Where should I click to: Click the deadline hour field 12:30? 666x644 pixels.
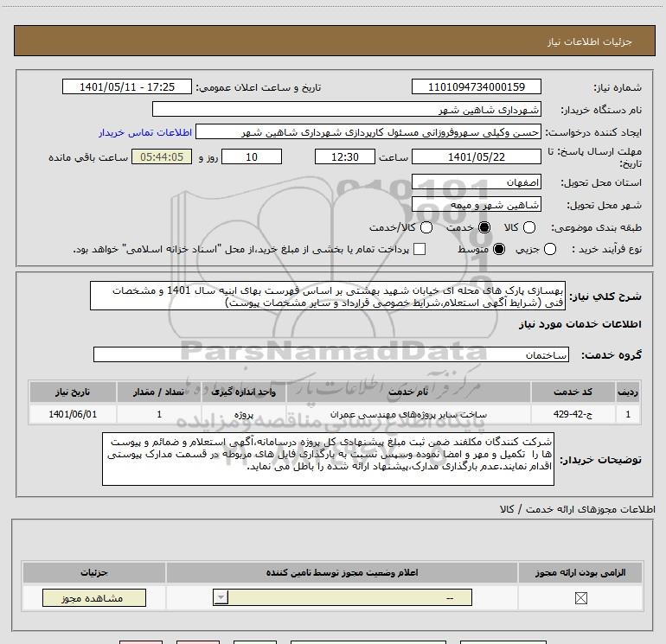click(345, 156)
